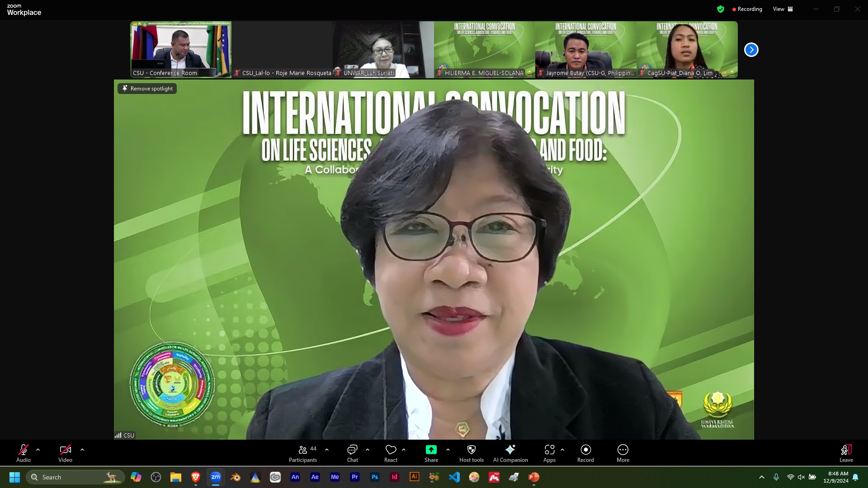Open the View layout menu

(783, 9)
